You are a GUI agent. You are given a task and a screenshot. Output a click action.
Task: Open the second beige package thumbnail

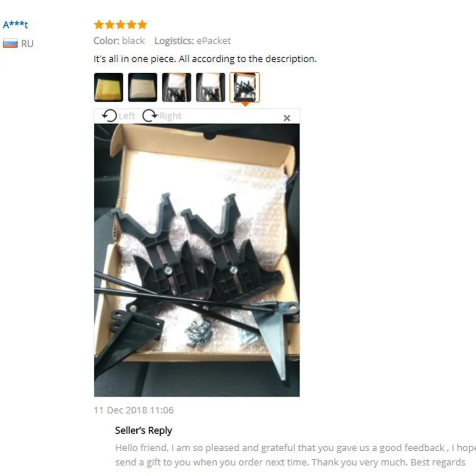pos(143,88)
